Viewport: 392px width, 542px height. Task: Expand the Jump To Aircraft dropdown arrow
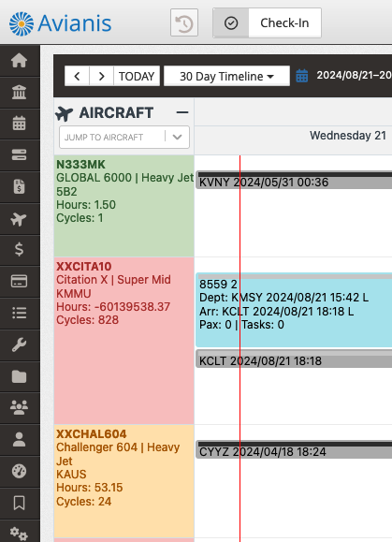[x=177, y=138]
